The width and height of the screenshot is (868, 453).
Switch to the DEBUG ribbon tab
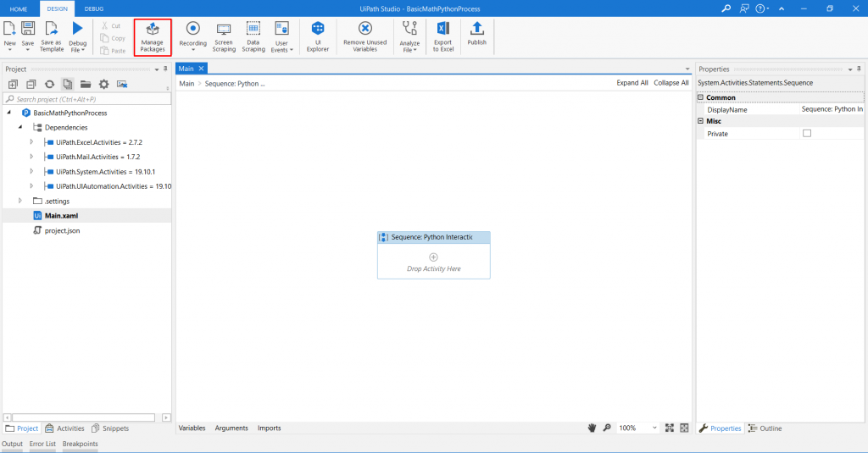[93, 8]
